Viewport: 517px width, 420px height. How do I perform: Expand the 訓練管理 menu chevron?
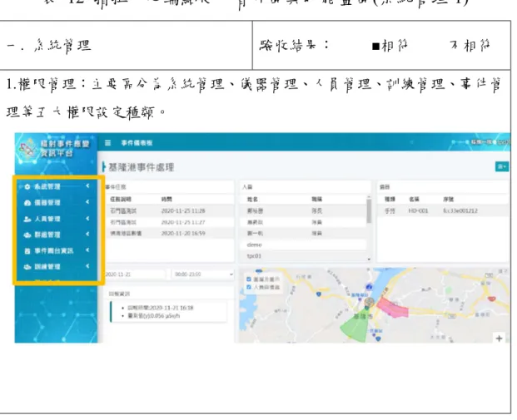[x=87, y=266]
